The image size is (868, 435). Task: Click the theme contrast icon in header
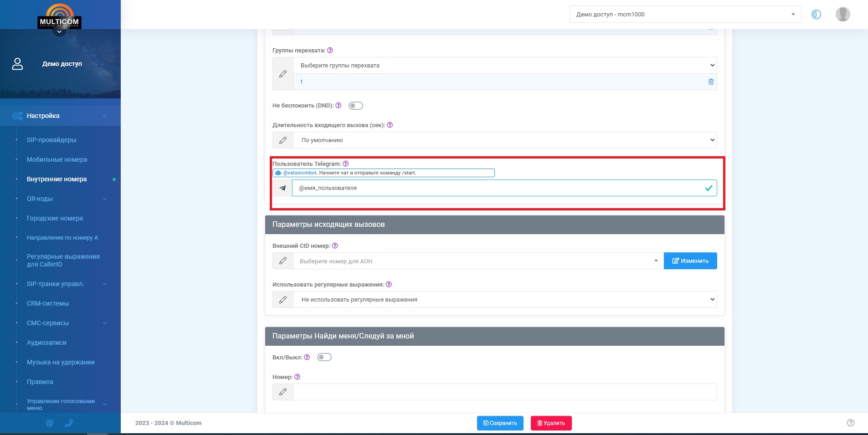816,15
